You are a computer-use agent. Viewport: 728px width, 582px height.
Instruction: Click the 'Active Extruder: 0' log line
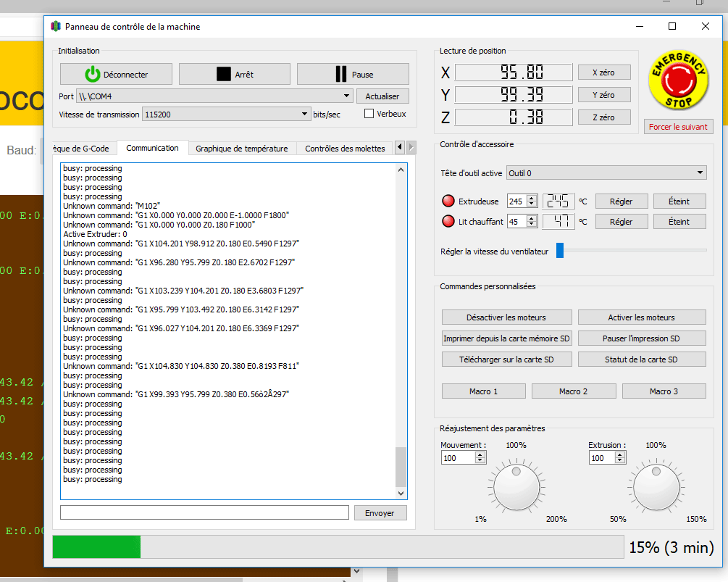(x=95, y=234)
